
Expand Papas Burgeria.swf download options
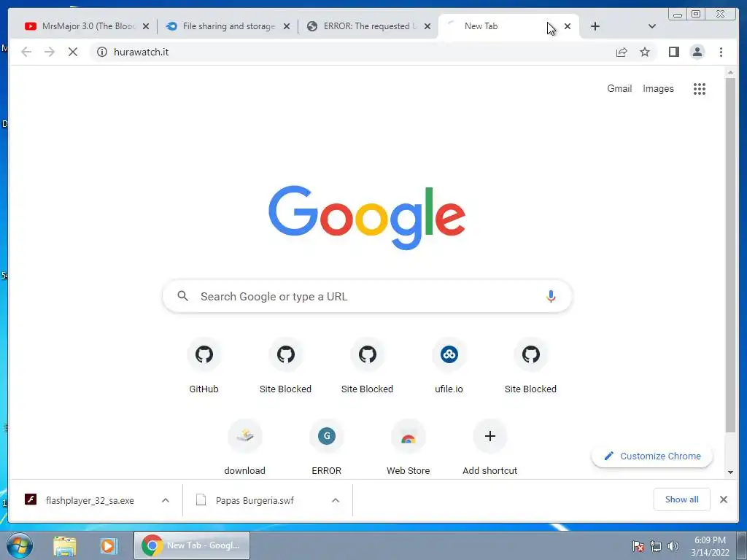(x=336, y=500)
